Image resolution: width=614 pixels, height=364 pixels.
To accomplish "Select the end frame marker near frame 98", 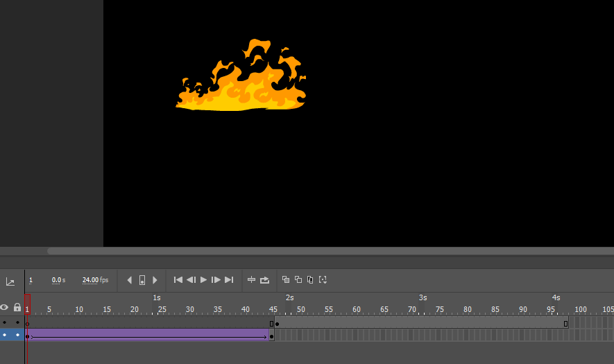I will [566, 323].
